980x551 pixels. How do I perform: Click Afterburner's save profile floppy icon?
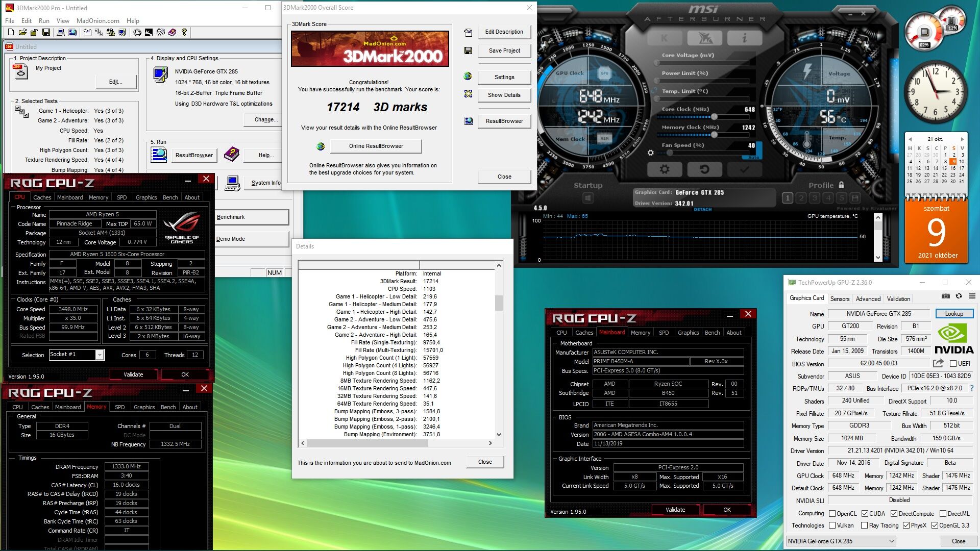click(x=855, y=198)
